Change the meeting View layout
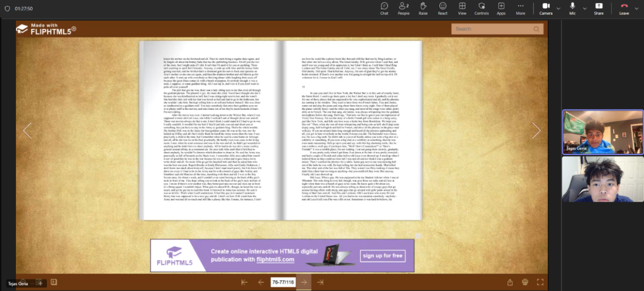644x291 pixels. [462, 9]
